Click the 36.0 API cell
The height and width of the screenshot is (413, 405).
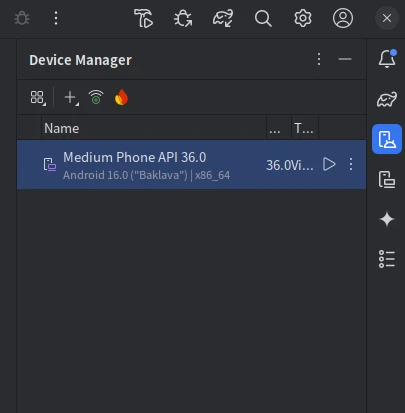pyautogui.click(x=278, y=165)
